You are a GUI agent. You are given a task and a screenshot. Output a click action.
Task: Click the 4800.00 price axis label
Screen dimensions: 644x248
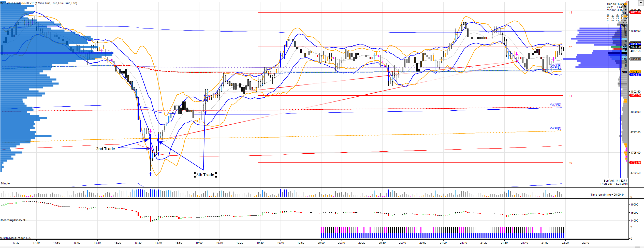[635, 112]
